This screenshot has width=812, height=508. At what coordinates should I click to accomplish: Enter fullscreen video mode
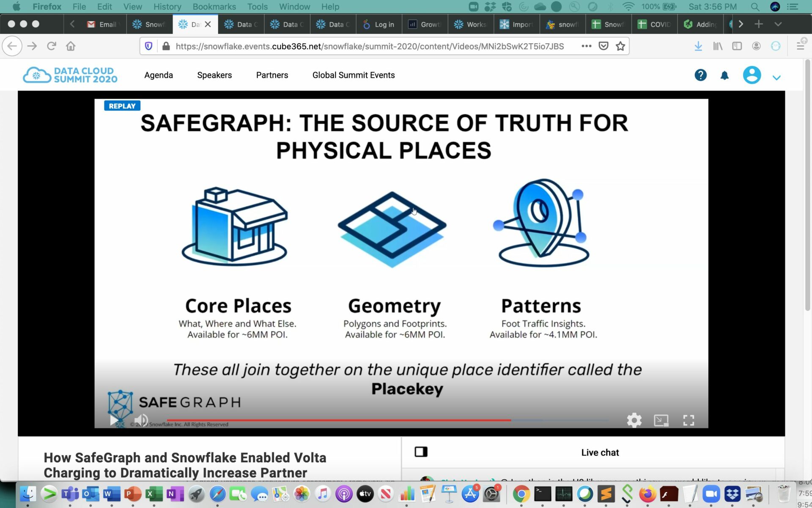click(689, 420)
